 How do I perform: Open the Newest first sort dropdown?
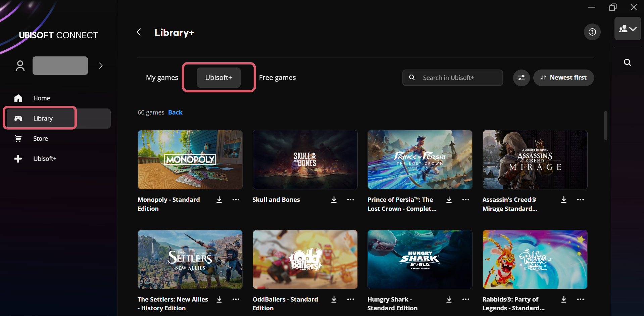tap(563, 78)
